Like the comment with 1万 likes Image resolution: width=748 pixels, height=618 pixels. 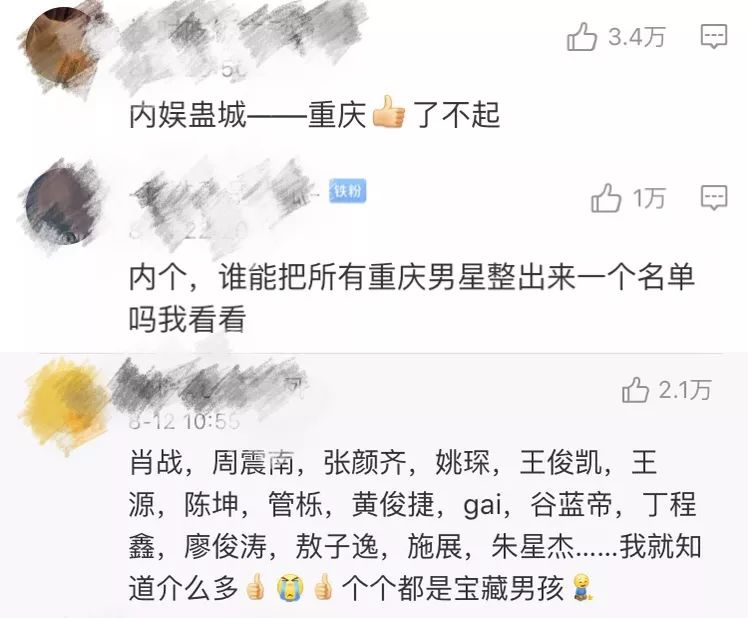tap(606, 198)
